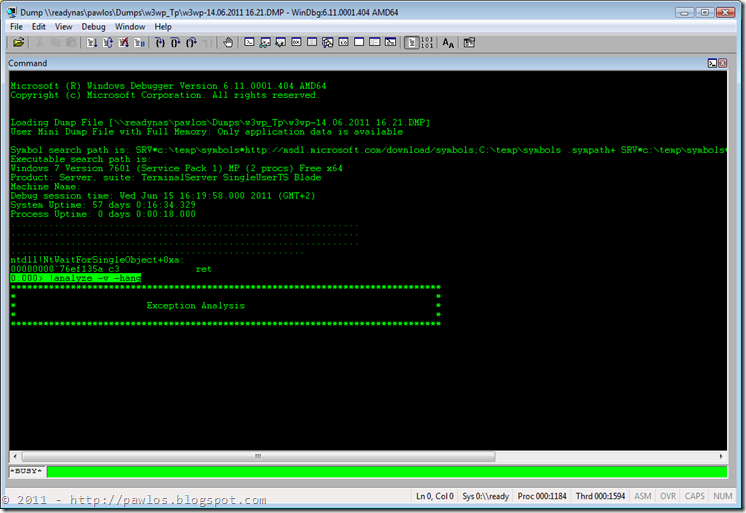Image resolution: width=746 pixels, height=513 pixels.
Task: Click the greyed Paste icon
Action: (x=71, y=43)
